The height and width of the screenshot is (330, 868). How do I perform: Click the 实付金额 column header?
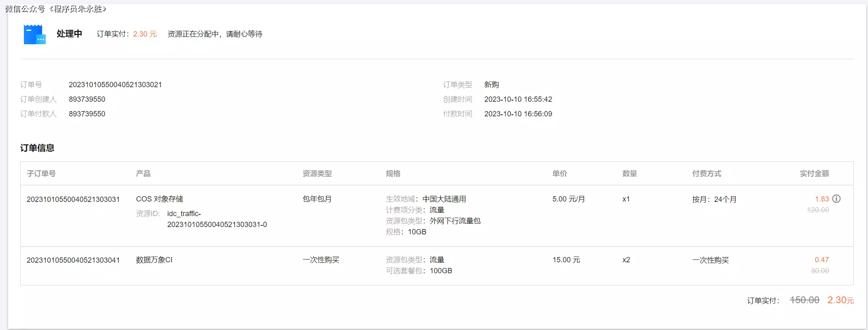point(814,174)
